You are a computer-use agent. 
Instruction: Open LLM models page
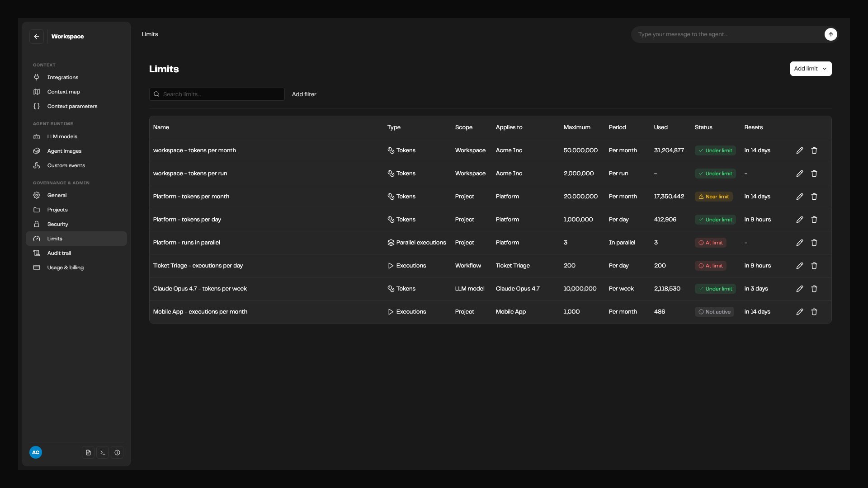(76, 136)
